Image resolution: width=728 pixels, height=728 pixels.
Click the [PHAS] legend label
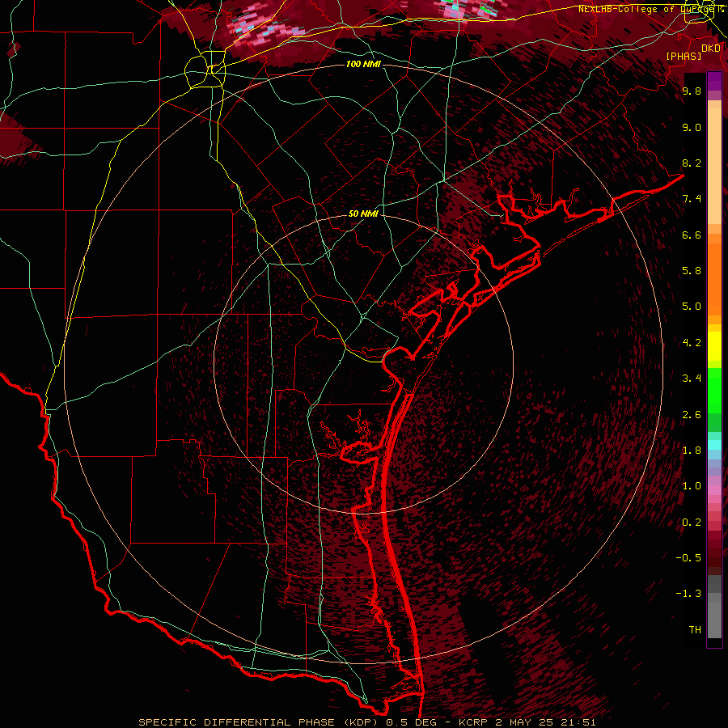684,56
